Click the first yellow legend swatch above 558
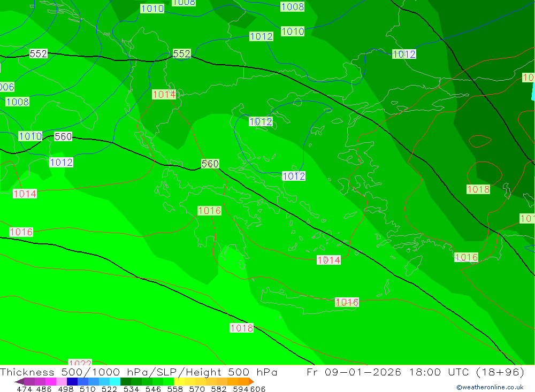Image resolution: width=535 pixels, height=392 pixels. tap(179, 381)
